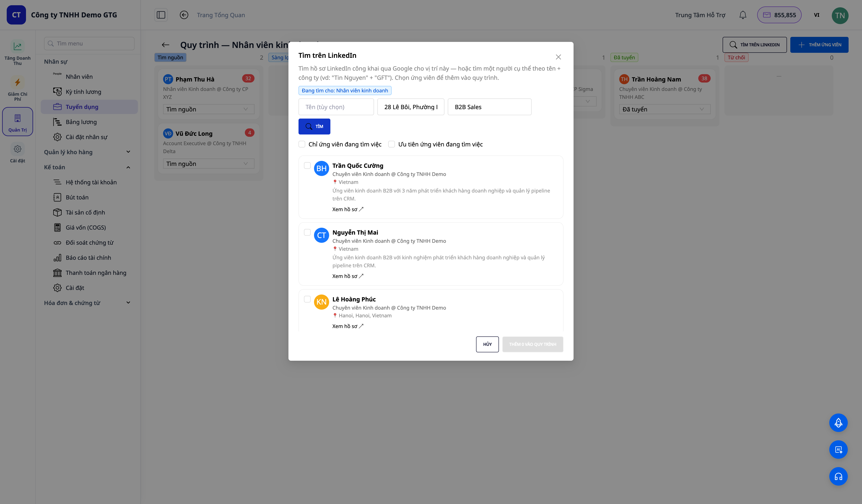The image size is (862, 504).
Task: Click TÌM TRÊN LINKEDIN button
Action: [754, 45]
